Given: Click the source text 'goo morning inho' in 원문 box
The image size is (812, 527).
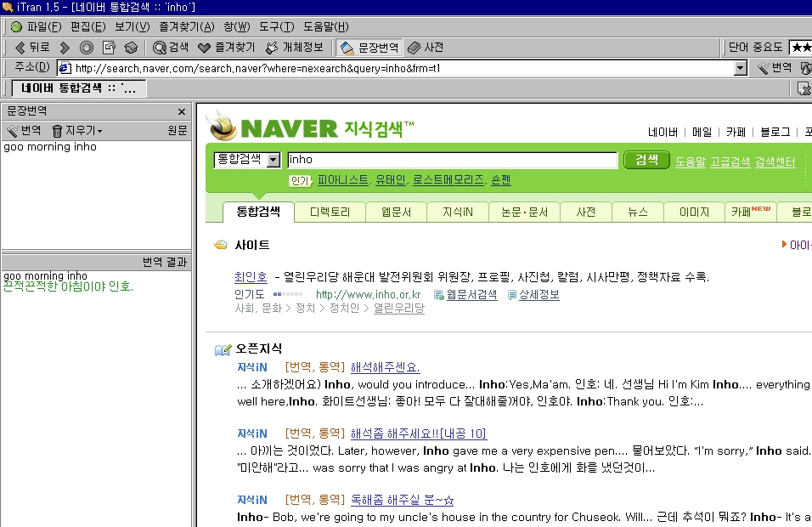Looking at the screenshot, I should 50,147.
